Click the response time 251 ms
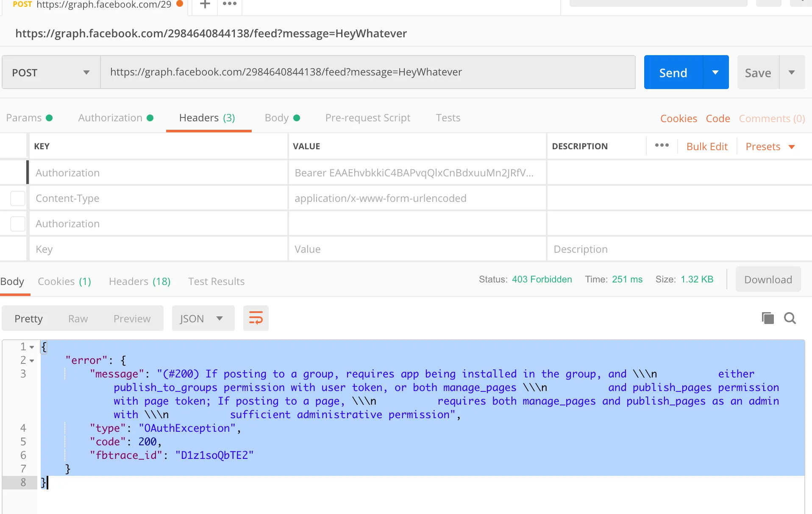 click(x=627, y=279)
